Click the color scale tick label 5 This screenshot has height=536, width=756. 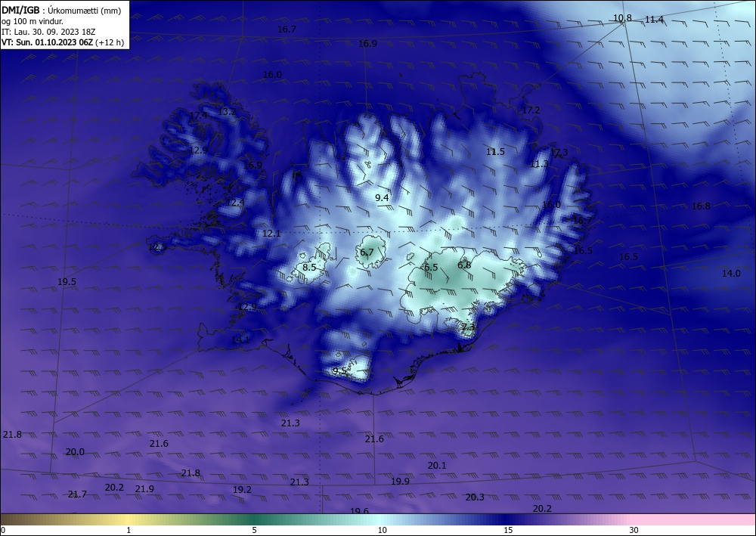(x=254, y=531)
